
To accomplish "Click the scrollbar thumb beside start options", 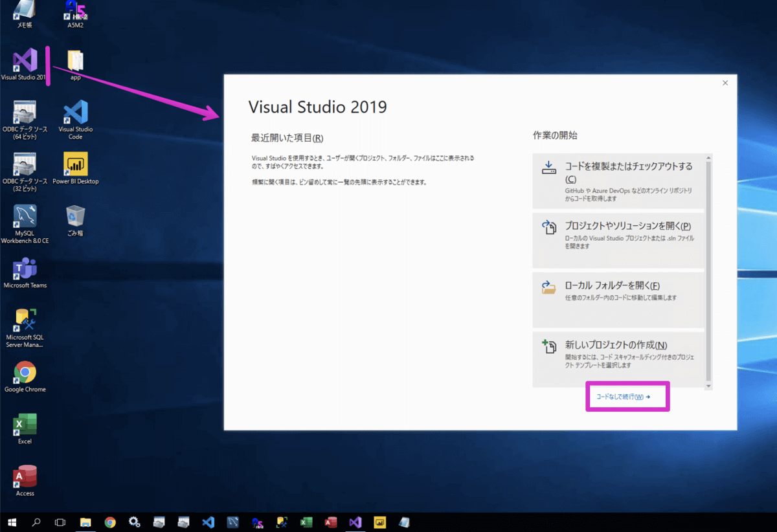I will [x=708, y=271].
